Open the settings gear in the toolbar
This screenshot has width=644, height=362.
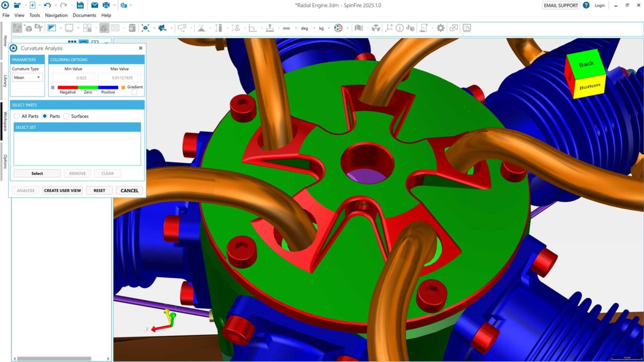440,28
